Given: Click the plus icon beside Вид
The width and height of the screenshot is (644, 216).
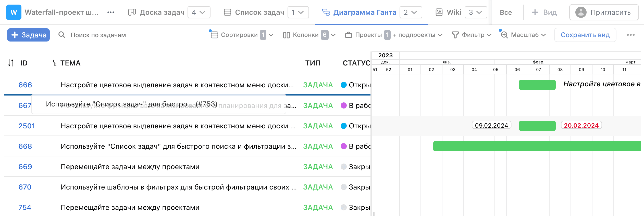Looking at the screenshot, I should point(535,12).
